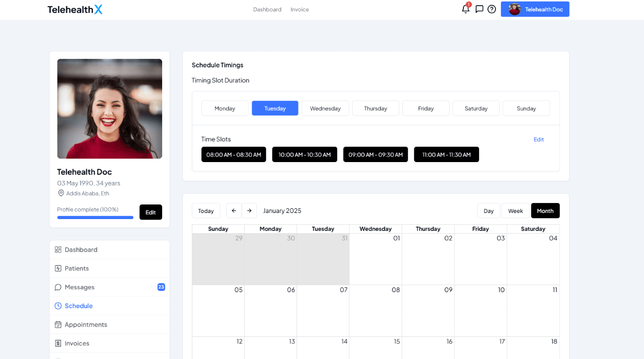This screenshot has height=359, width=644.
Task: Click the small avatar in header button
Action: (514, 9)
